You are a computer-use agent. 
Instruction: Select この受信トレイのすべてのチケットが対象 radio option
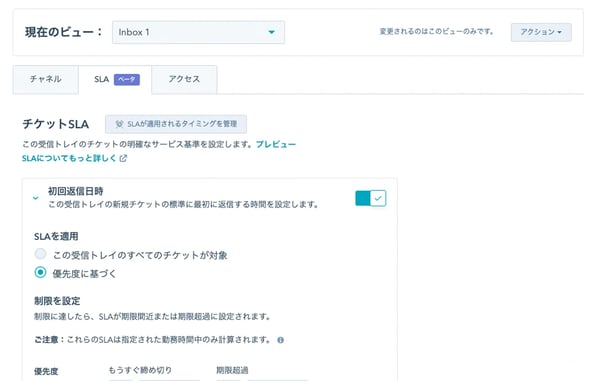click(x=41, y=254)
